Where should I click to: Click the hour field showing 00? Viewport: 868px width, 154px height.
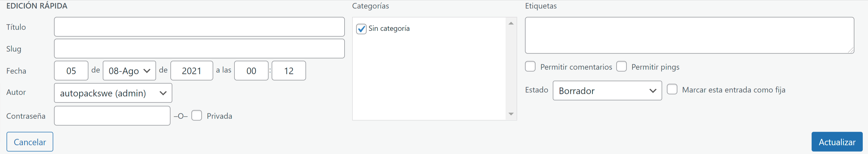click(251, 70)
